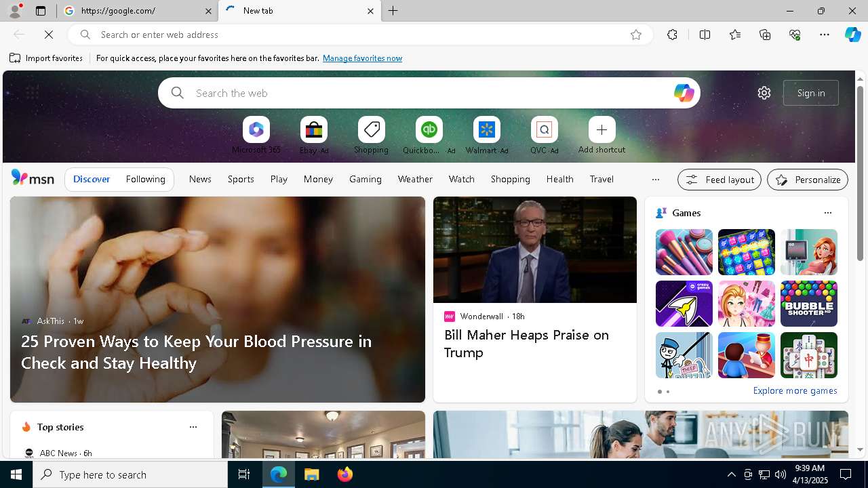Open Settings and more menu
This screenshot has width=868, height=488.
point(825,35)
